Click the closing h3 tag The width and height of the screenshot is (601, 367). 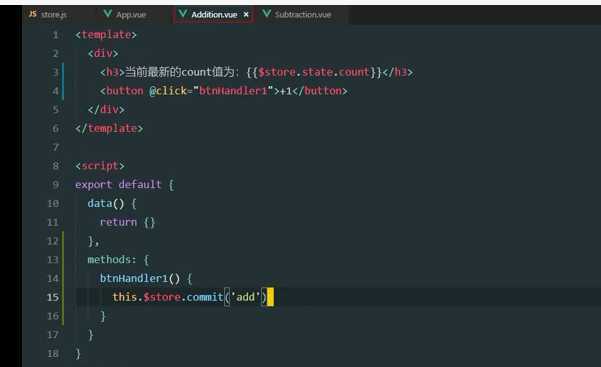[397, 72]
